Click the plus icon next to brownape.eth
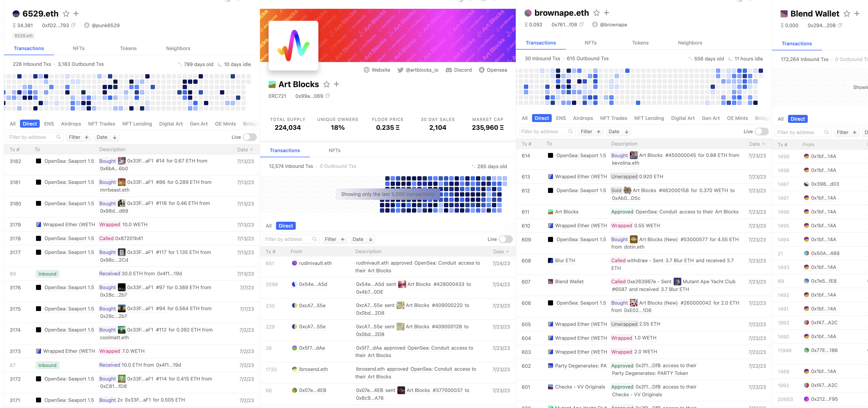Screen dimensions: 868x408 pyautogui.click(x=606, y=13)
